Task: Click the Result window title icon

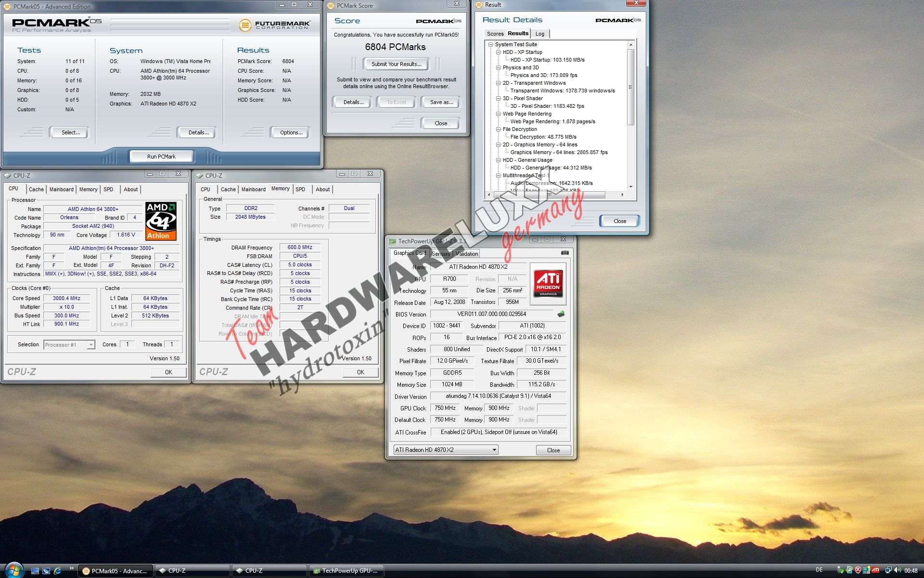Action: pyautogui.click(x=479, y=5)
